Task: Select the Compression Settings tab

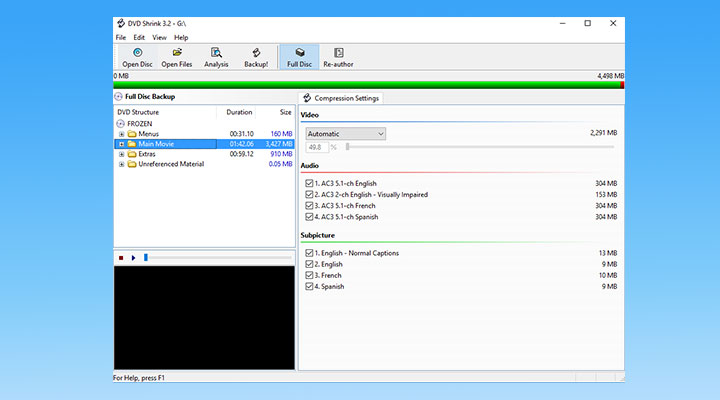Action: (340, 98)
